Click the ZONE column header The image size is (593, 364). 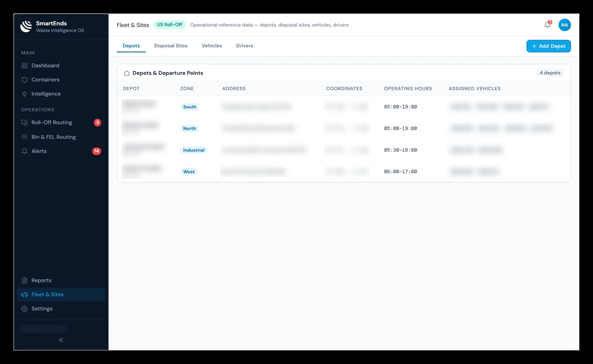(187, 89)
